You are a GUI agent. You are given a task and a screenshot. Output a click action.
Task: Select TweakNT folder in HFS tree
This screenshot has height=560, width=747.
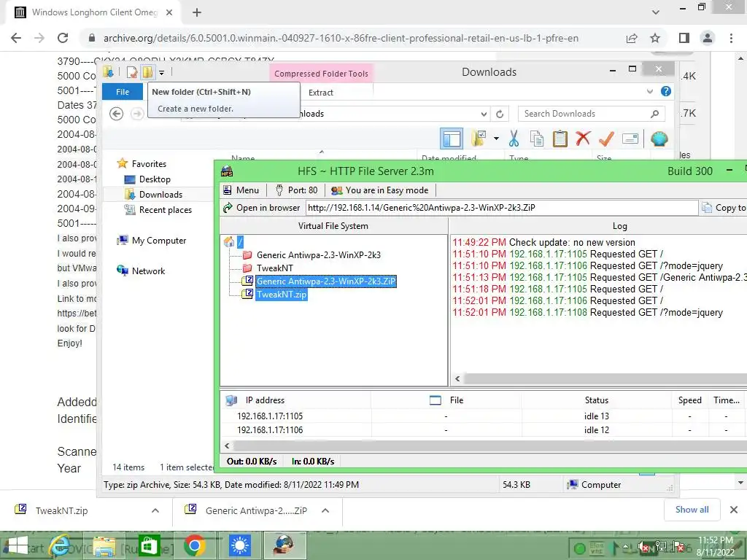(268, 268)
